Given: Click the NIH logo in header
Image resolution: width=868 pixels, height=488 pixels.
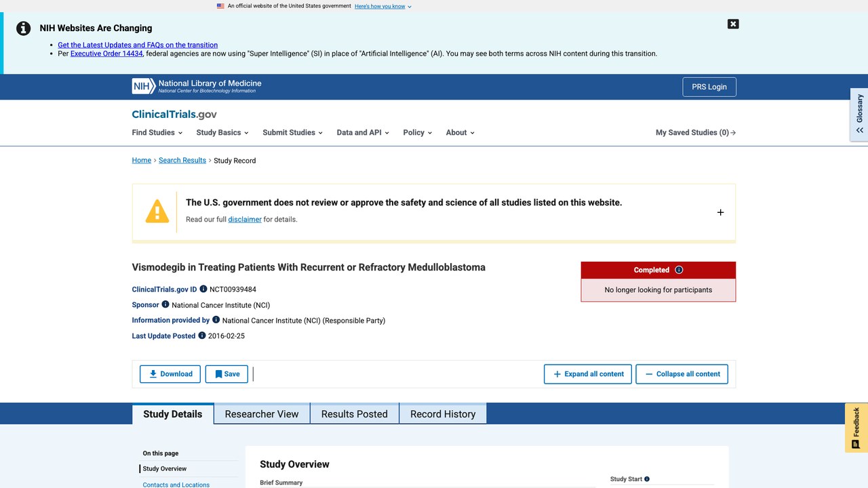Looking at the screenshot, I should 197,86.
